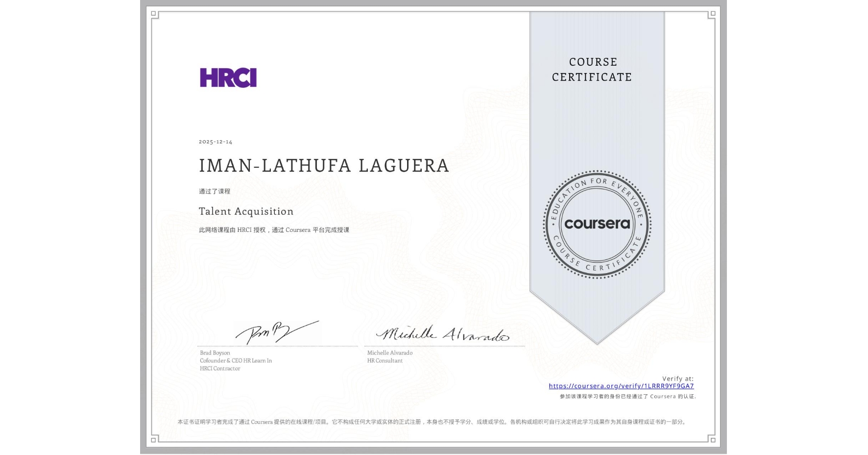Click the HRCI logo
The image size is (868, 455).
228,77
